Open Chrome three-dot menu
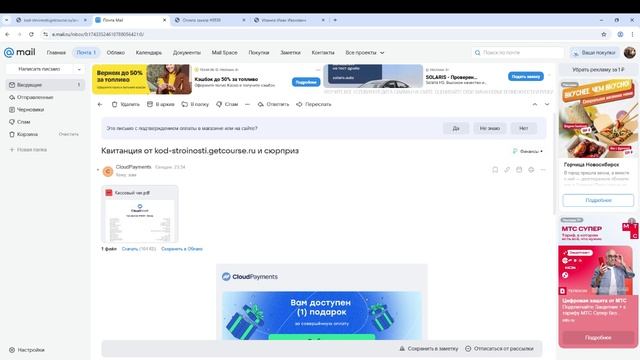This screenshot has width=640, height=360. (x=632, y=34)
